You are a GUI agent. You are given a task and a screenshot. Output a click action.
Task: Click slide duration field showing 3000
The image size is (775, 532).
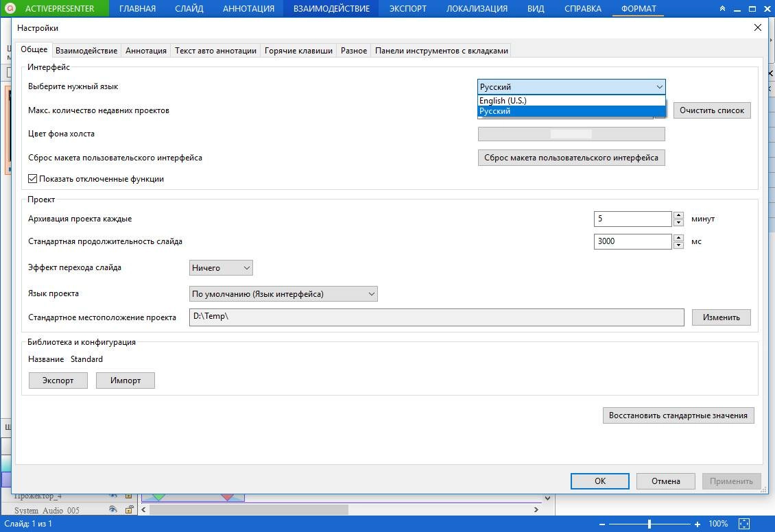[x=632, y=241]
